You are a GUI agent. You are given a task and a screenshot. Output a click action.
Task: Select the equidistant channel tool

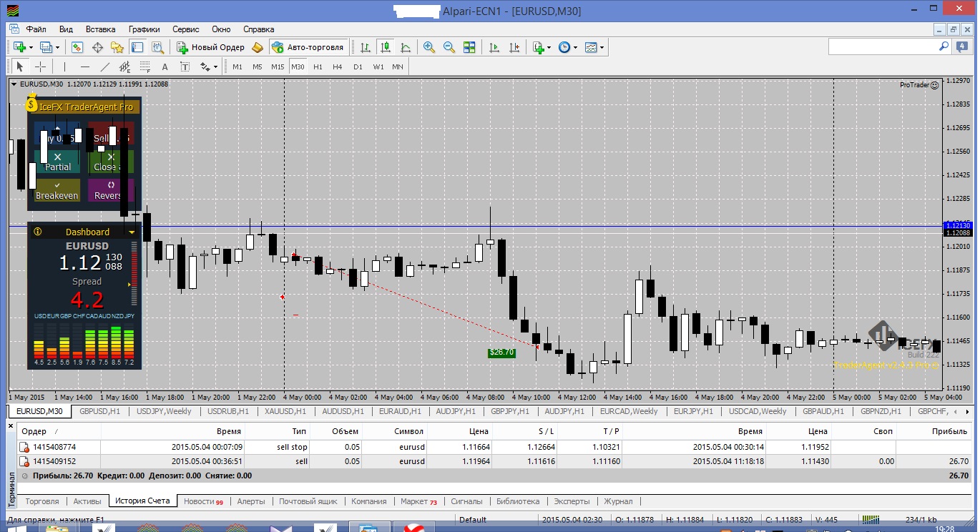pos(125,66)
